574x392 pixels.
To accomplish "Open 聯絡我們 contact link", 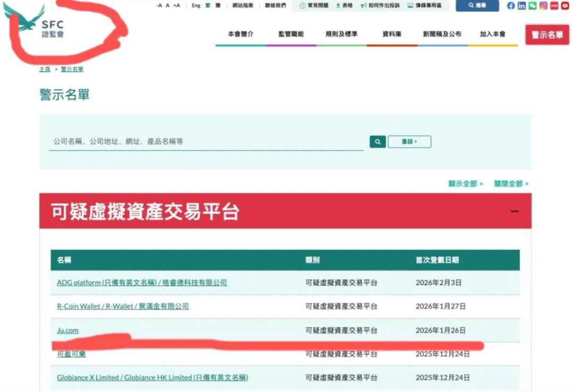I will (x=275, y=5).
